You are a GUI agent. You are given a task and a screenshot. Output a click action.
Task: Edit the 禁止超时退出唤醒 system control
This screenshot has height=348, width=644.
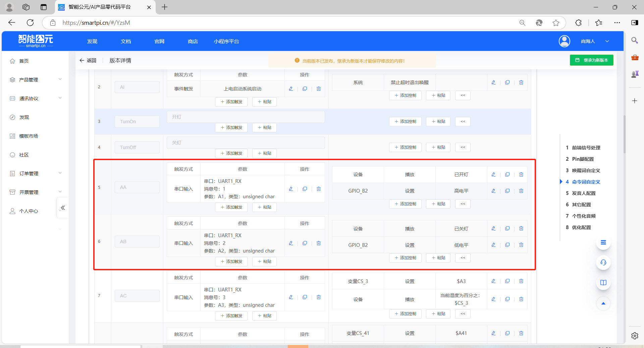(x=493, y=82)
